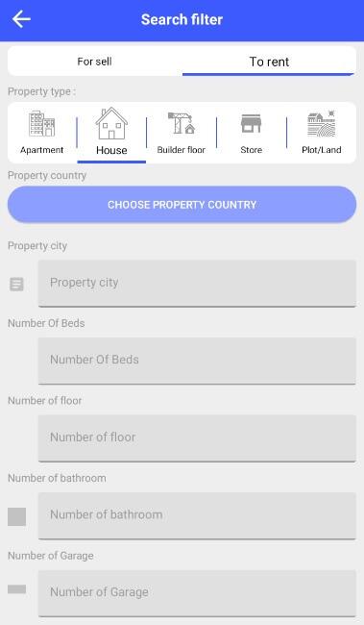
Task: Switch to the To rent tab
Action: tap(269, 62)
